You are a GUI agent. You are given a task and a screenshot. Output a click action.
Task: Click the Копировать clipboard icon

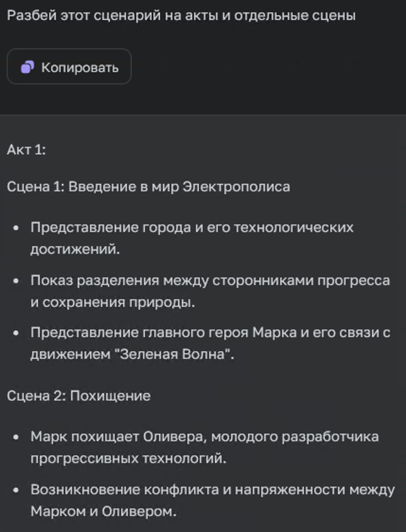click(28, 68)
